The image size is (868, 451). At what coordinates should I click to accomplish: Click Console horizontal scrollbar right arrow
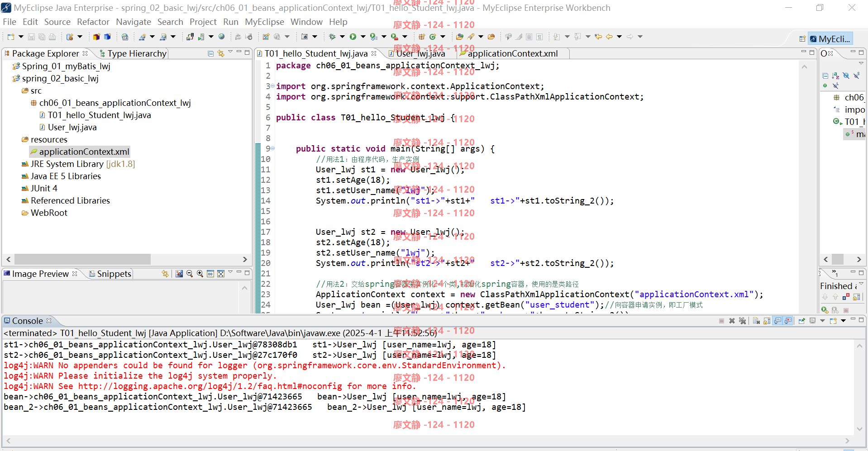click(x=847, y=441)
